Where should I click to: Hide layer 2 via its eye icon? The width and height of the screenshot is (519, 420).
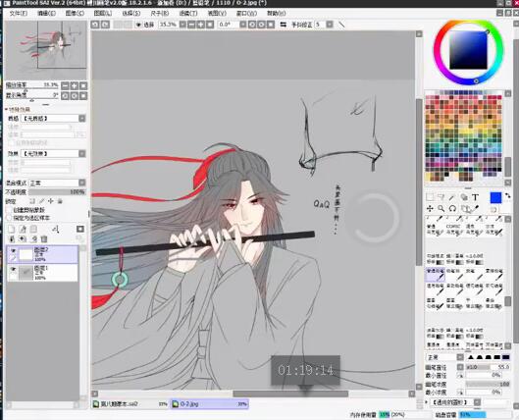13,251
